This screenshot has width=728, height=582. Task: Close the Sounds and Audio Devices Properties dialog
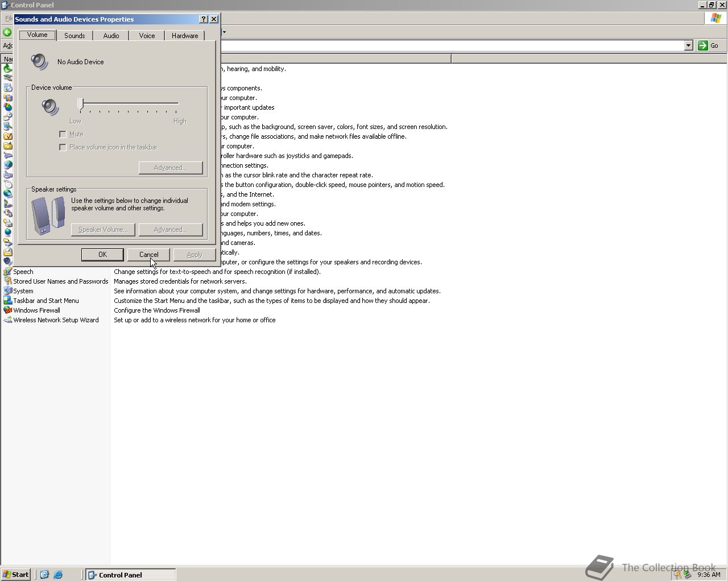coord(214,19)
